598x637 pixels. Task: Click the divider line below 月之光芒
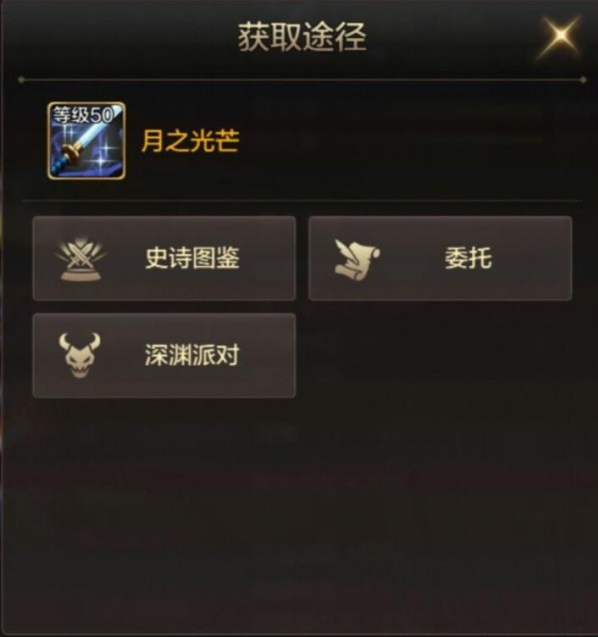coord(302,201)
